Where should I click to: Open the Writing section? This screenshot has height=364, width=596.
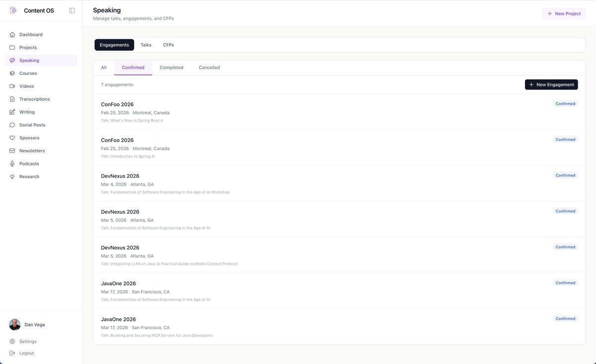click(x=41, y=112)
